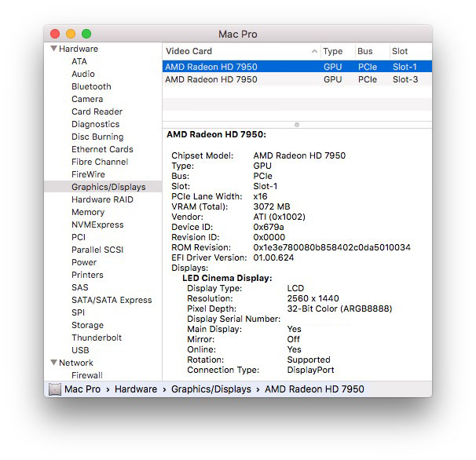
Task: Go to Hardware in the path bar
Action: click(136, 389)
